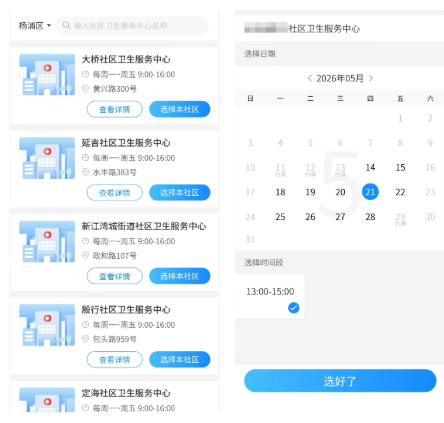
Task: Choose the 13:00-15:00 time slot
Action: point(270,297)
